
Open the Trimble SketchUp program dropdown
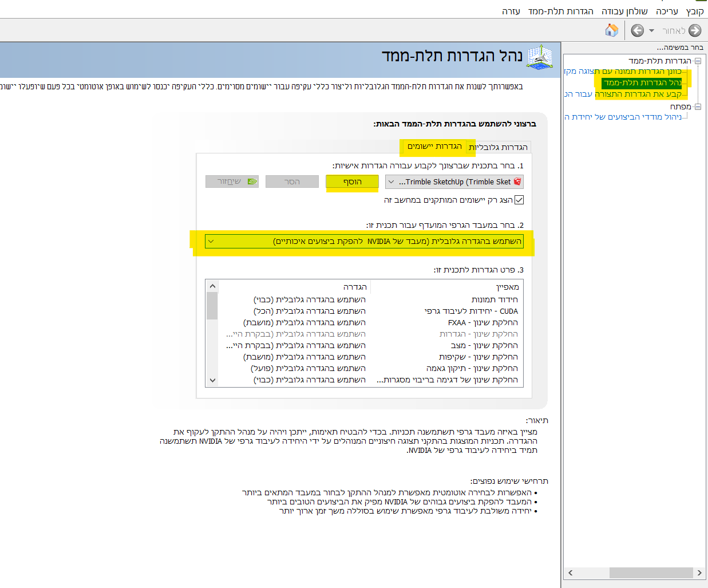pos(454,181)
